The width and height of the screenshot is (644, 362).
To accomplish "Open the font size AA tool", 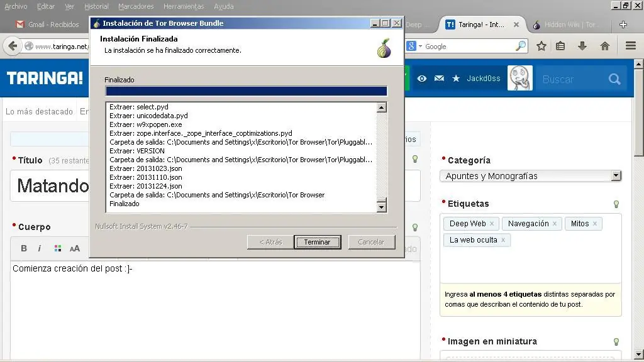I will point(75,248).
